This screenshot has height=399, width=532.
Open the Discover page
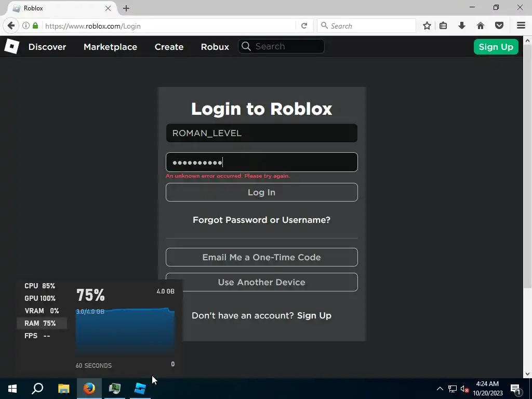click(x=47, y=47)
